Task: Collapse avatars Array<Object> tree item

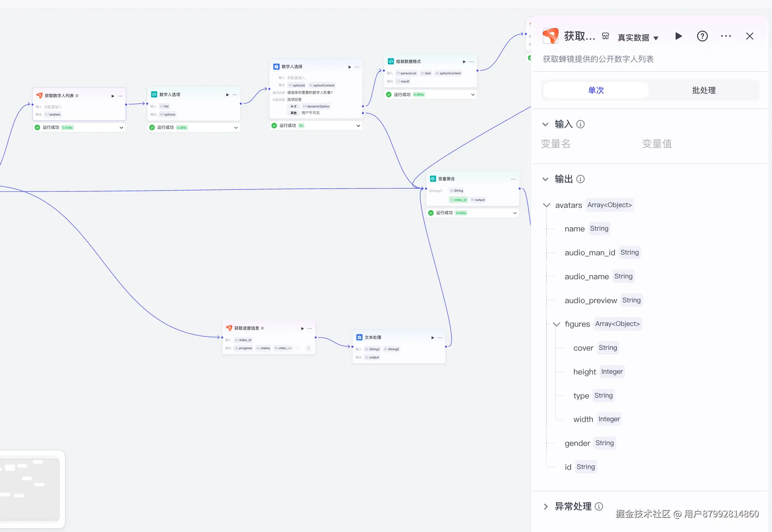Action: point(547,205)
